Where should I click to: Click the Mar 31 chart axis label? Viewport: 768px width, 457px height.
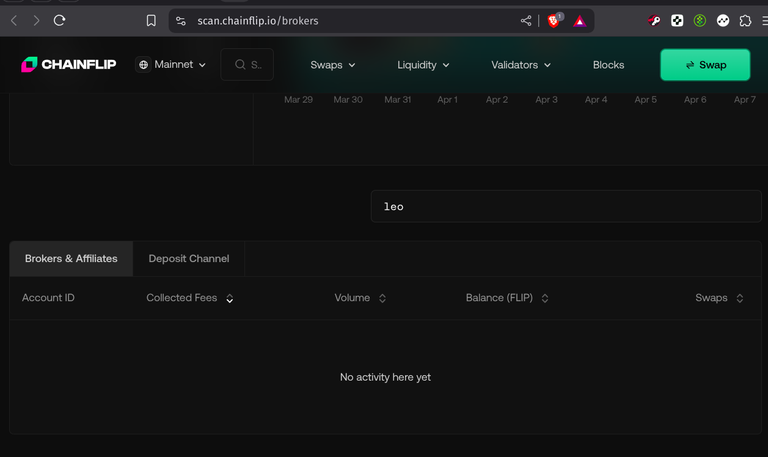click(397, 99)
